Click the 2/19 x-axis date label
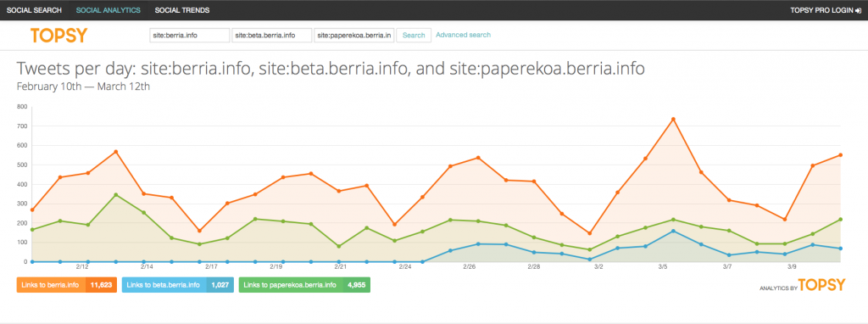Viewport: 868px width, 324px height. click(275, 267)
